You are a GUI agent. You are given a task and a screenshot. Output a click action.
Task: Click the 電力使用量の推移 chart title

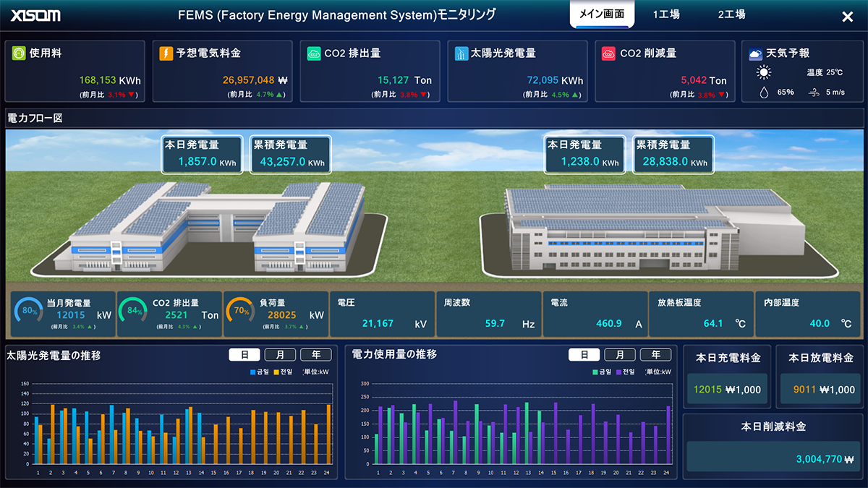coord(394,355)
